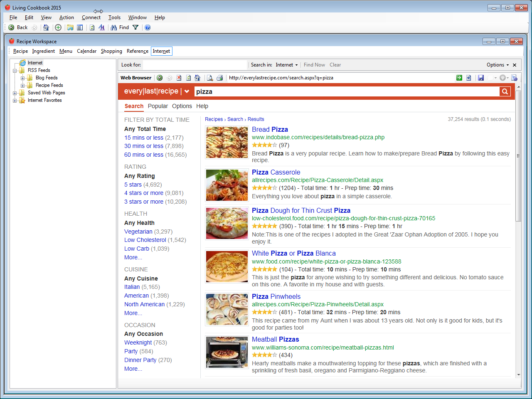Filter by 5 stars rating
Viewport: 532px width, 399px height.
(x=133, y=185)
